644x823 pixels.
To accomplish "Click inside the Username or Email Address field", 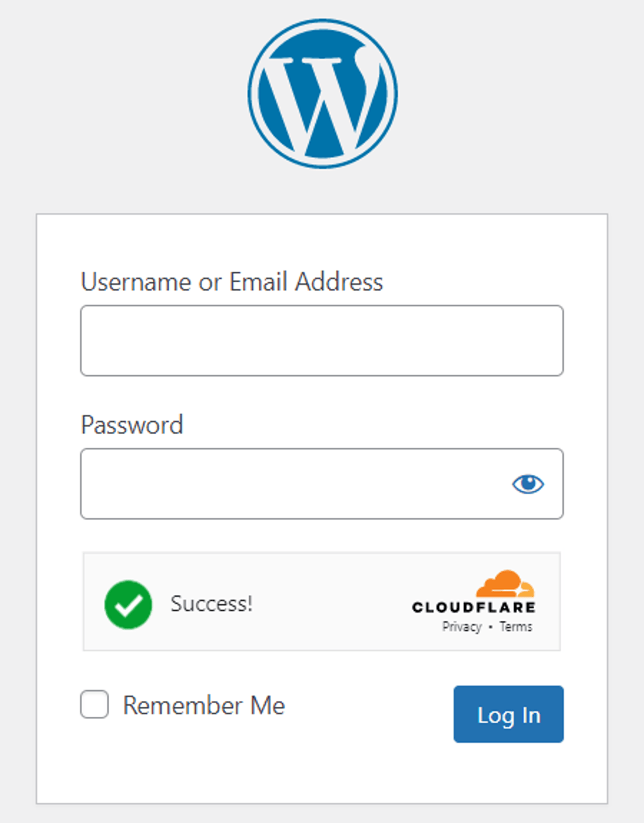I will 321,340.
